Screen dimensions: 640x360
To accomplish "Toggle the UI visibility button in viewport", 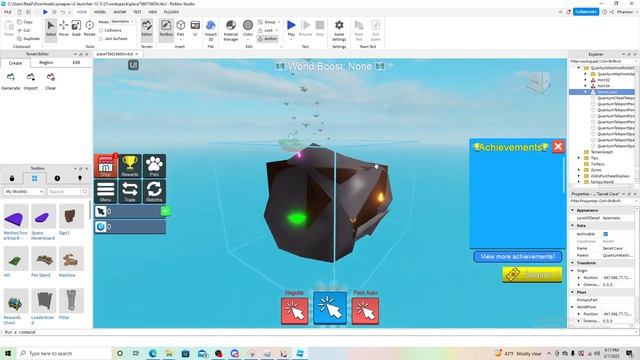I will (133, 65).
